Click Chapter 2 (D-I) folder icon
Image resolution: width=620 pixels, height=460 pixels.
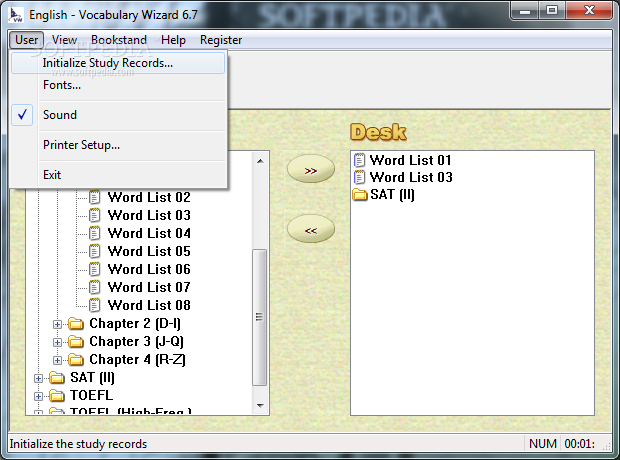tap(76, 324)
